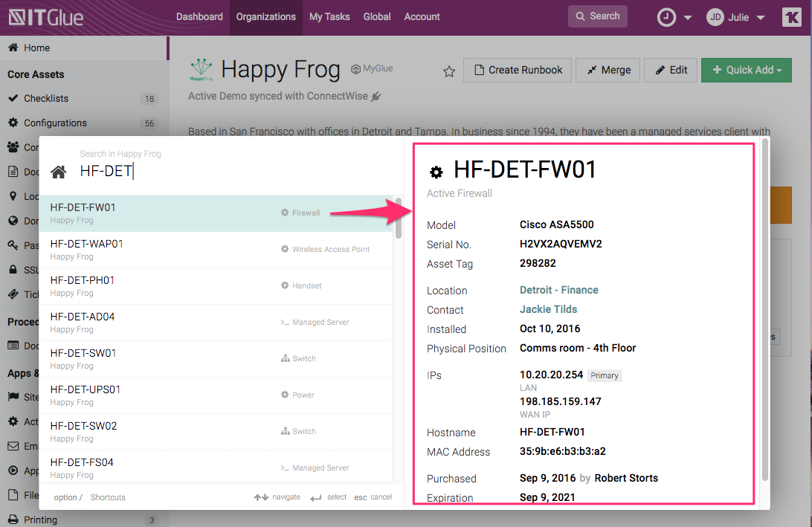Open the Global menu
This screenshot has width=812, height=527.
tap(377, 16)
